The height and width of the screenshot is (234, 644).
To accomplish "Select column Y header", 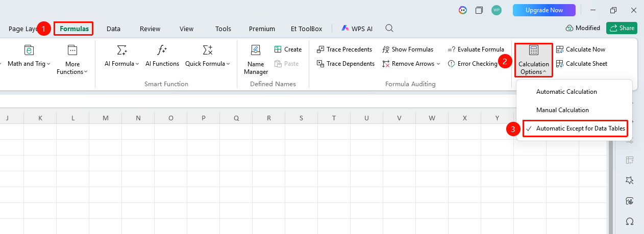I will (x=498, y=118).
